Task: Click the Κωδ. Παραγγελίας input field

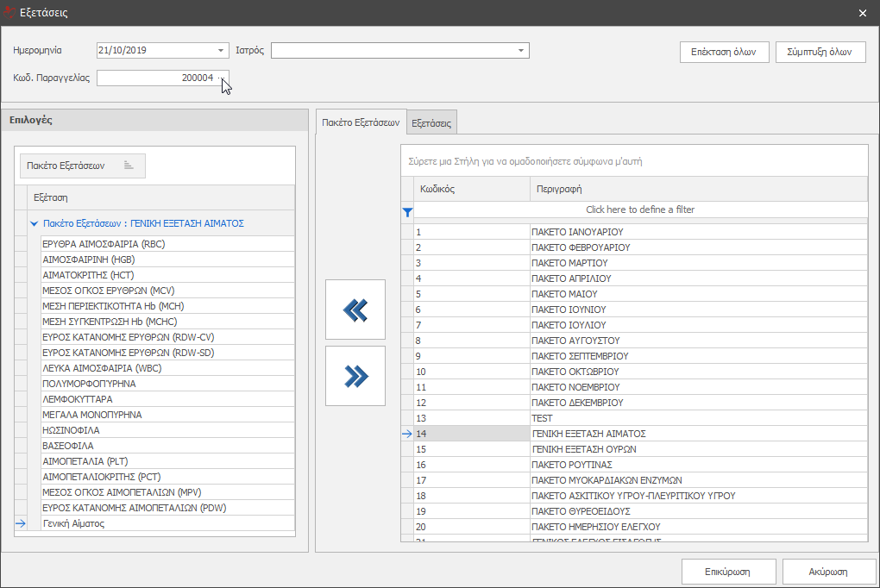Action: coord(155,78)
